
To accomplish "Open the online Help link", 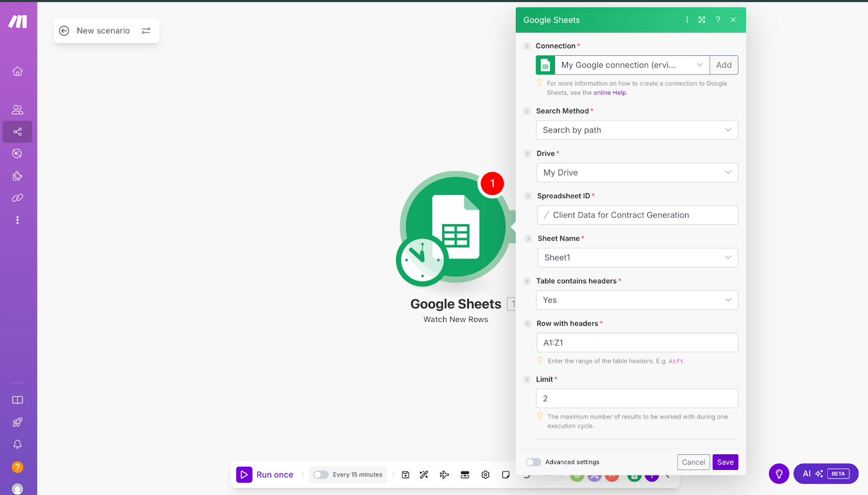I will tap(610, 93).
